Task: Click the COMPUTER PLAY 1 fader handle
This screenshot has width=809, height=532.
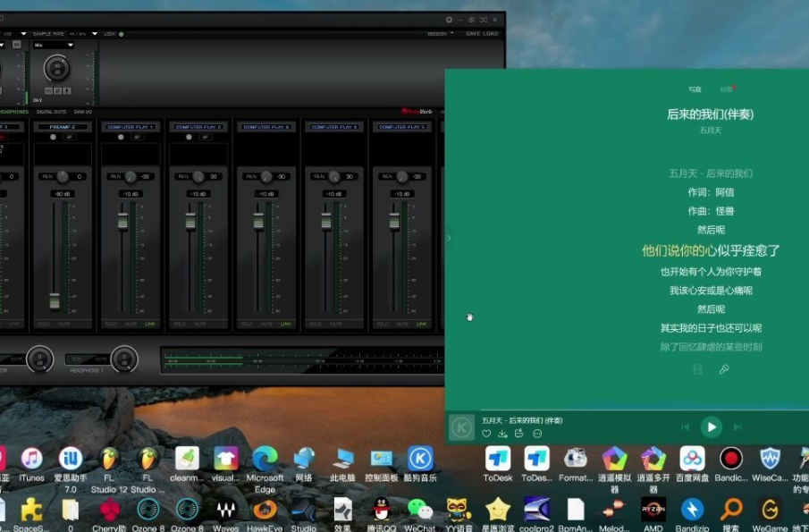Action: pos(122,220)
